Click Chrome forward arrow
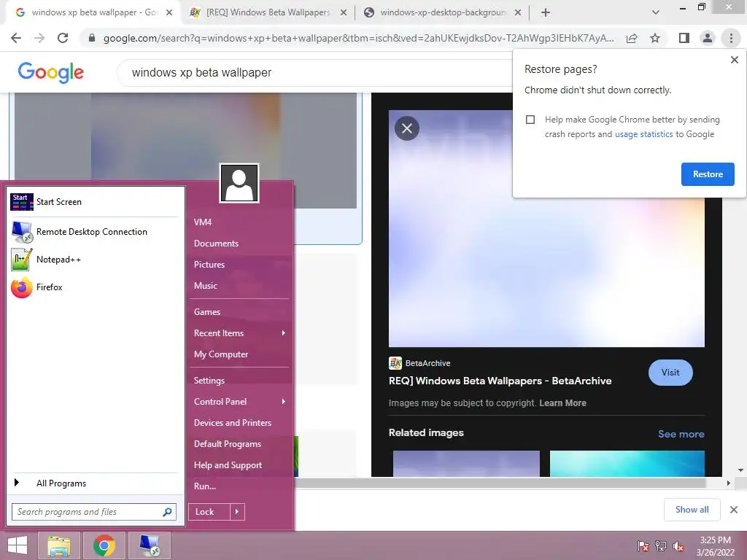This screenshot has width=747, height=560. (x=39, y=38)
